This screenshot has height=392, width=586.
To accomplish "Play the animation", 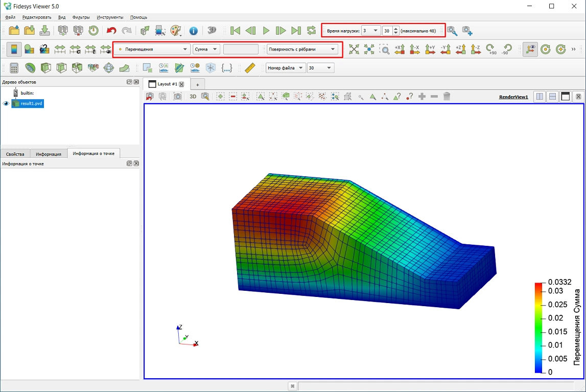I will 266,31.
